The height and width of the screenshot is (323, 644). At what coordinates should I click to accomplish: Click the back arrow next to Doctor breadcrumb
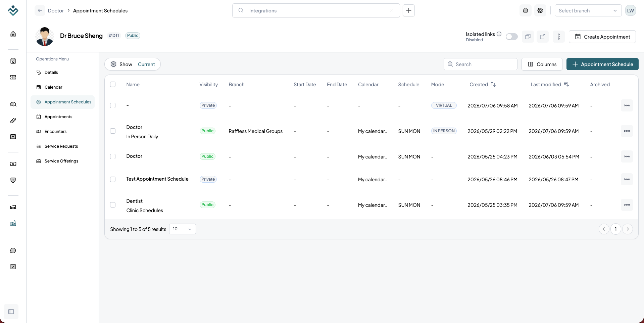click(x=40, y=10)
